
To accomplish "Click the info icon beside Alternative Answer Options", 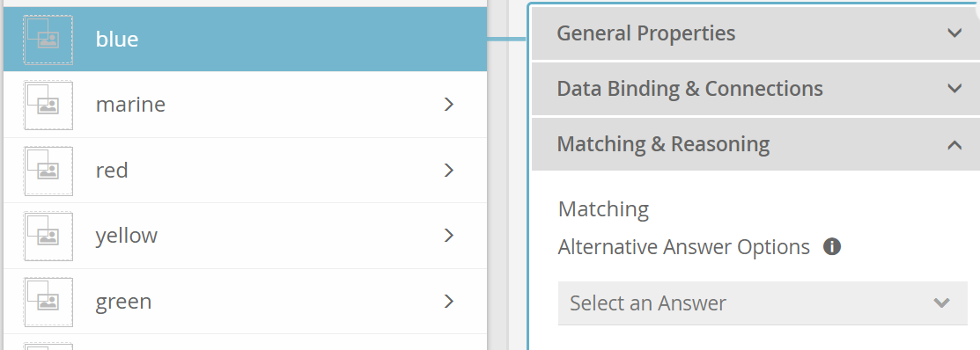I will (831, 247).
